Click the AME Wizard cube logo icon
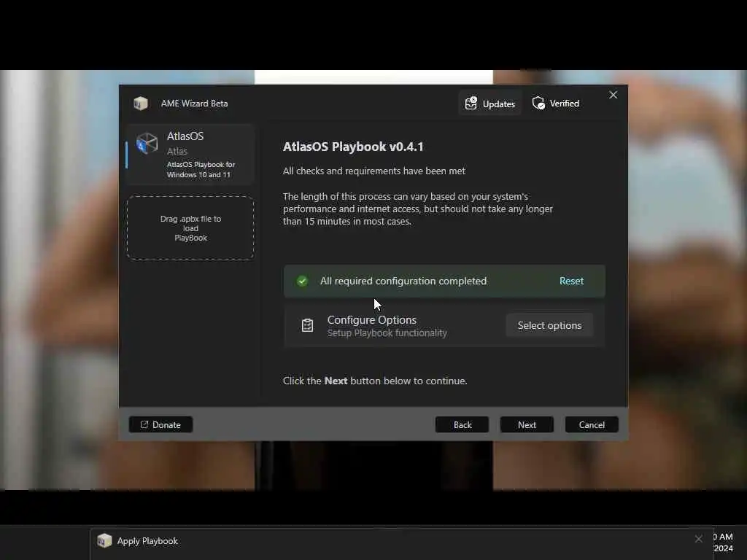747x560 pixels. tap(141, 104)
